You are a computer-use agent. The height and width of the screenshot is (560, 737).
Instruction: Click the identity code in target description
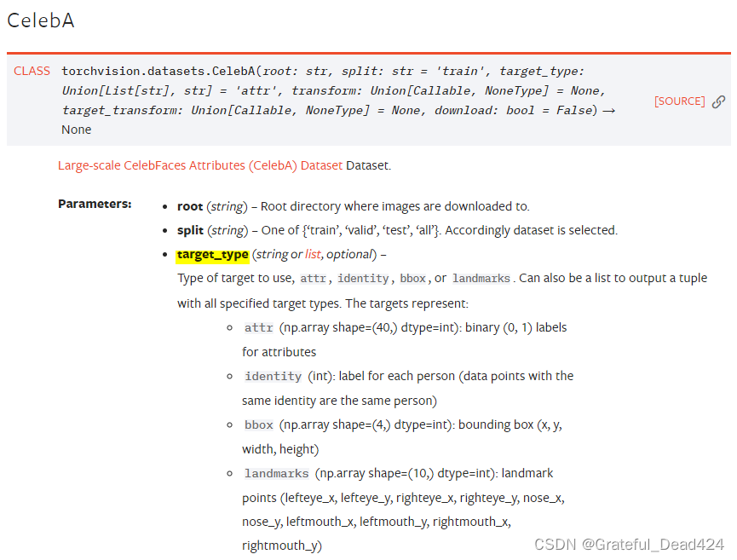point(363,279)
